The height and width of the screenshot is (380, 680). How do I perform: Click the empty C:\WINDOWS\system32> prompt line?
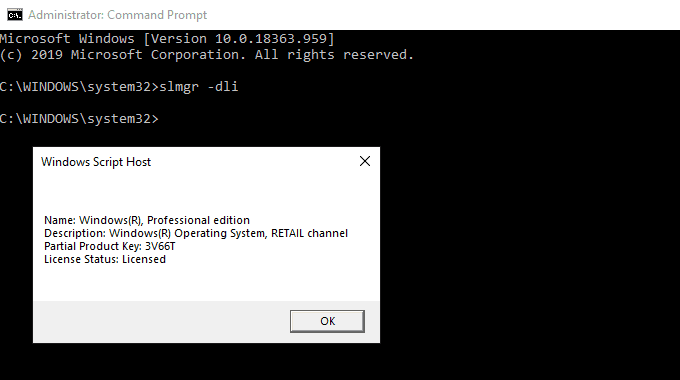coord(79,119)
